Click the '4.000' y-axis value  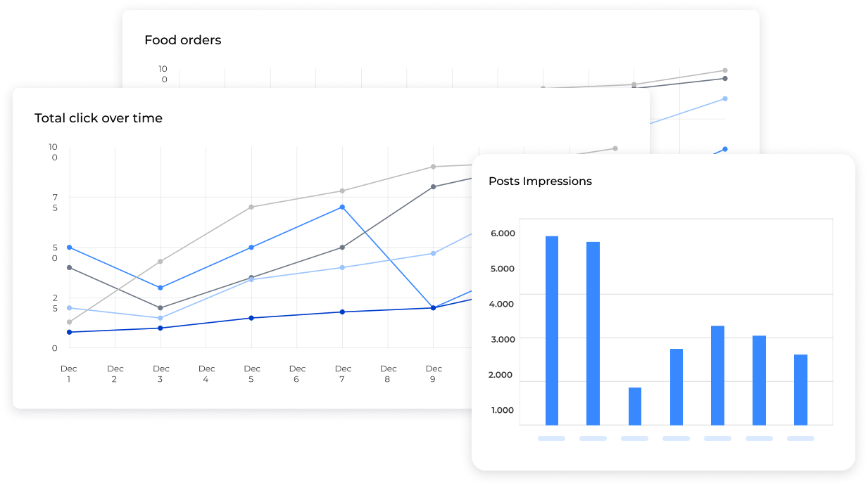tap(502, 304)
